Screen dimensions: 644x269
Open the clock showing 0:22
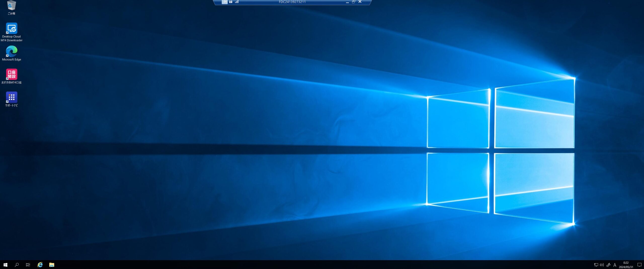click(626, 265)
